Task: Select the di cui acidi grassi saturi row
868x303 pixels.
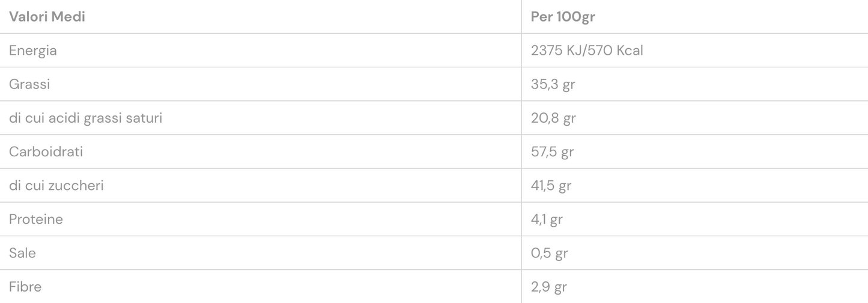Action: pyautogui.click(x=434, y=118)
